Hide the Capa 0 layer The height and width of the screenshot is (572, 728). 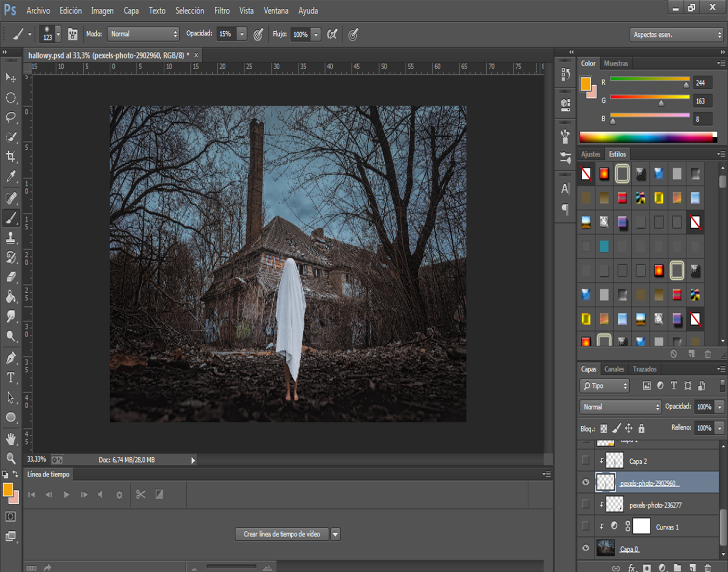[x=586, y=548]
